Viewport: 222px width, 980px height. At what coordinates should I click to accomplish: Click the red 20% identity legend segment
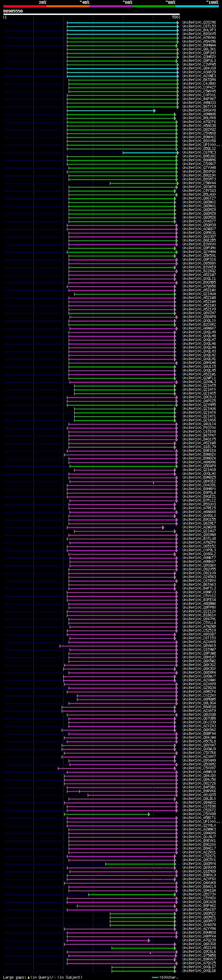tap(25, 6)
